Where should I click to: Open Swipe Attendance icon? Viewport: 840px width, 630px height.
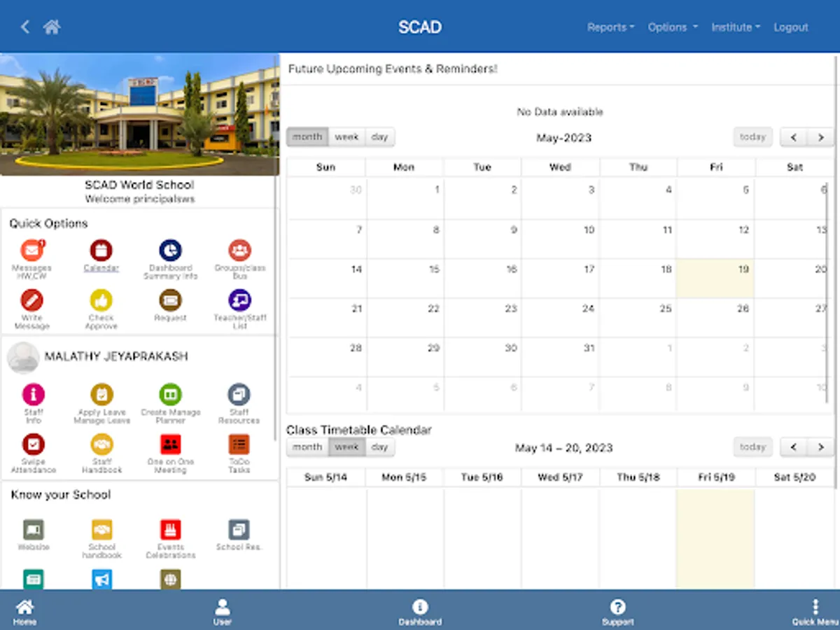[33, 444]
